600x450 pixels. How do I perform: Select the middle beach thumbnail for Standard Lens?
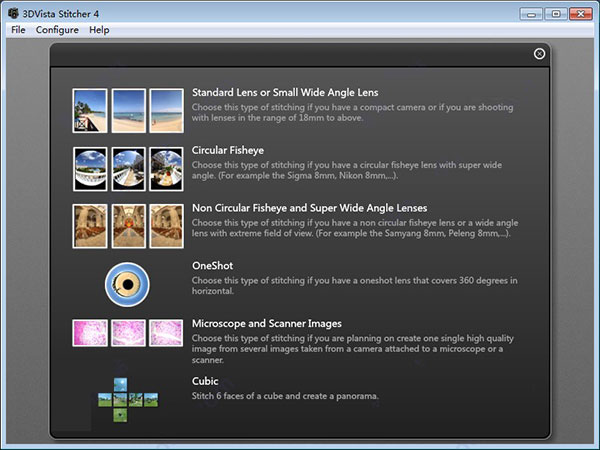[x=129, y=111]
